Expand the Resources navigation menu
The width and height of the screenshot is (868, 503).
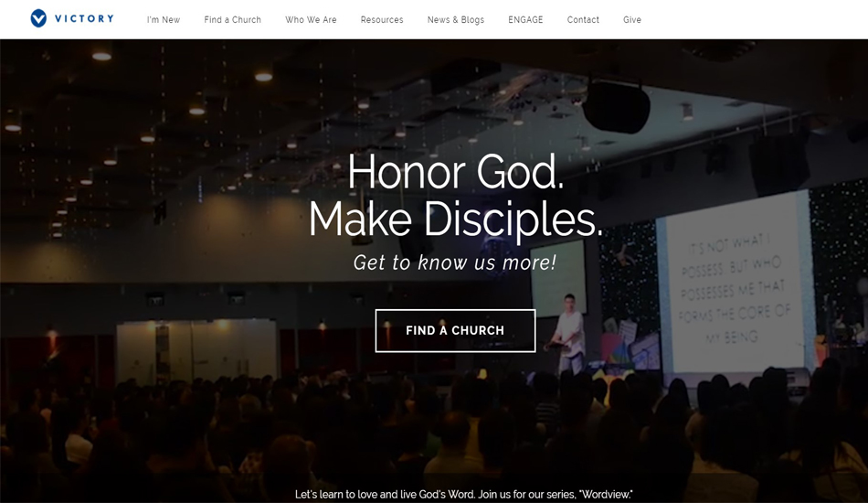click(382, 19)
